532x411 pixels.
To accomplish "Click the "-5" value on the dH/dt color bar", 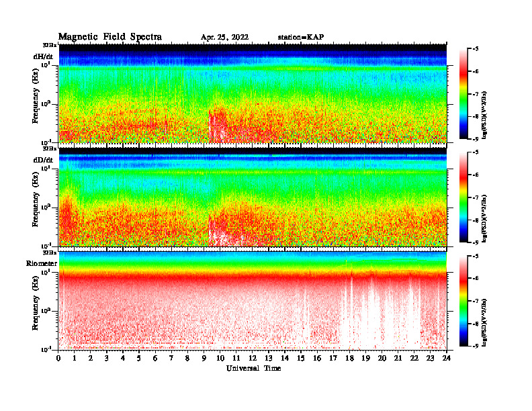I will tap(475, 49).
